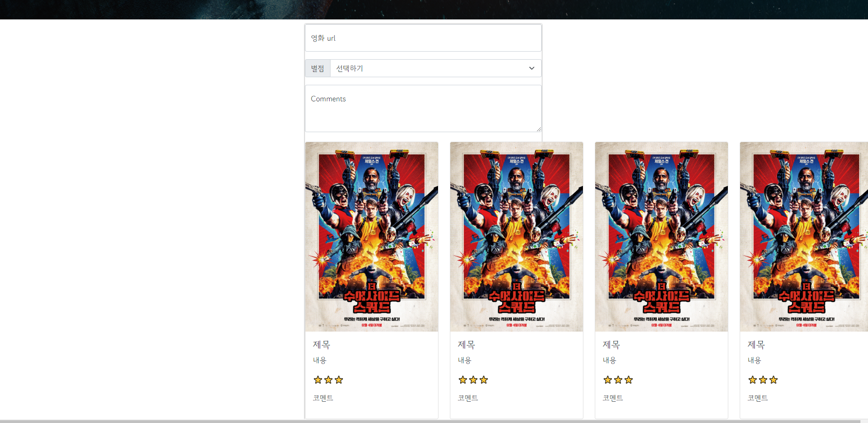Click the 코멘트 text in the first card
The height and width of the screenshot is (423, 868).
click(323, 398)
